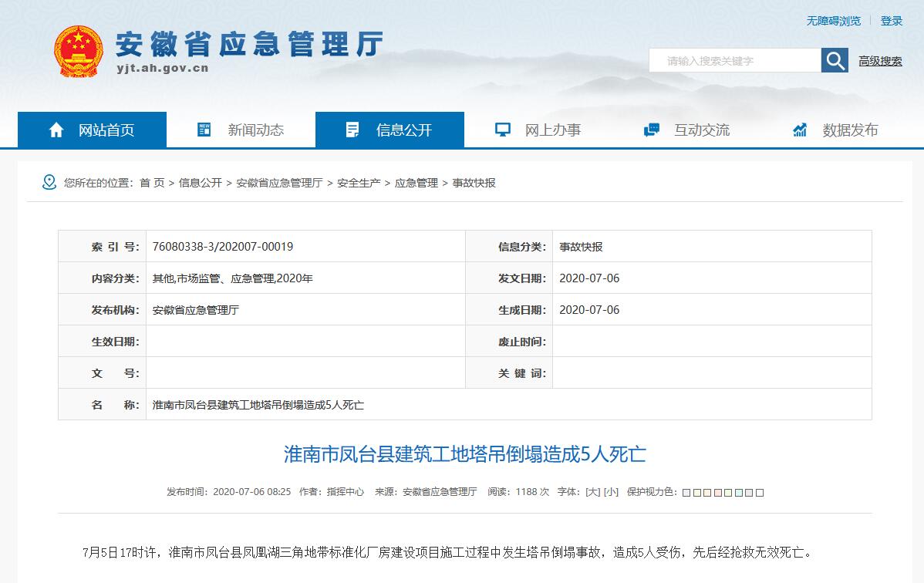The width and height of the screenshot is (924, 583).
Task: Open the 数据发布 navigation tab
Action: click(850, 130)
